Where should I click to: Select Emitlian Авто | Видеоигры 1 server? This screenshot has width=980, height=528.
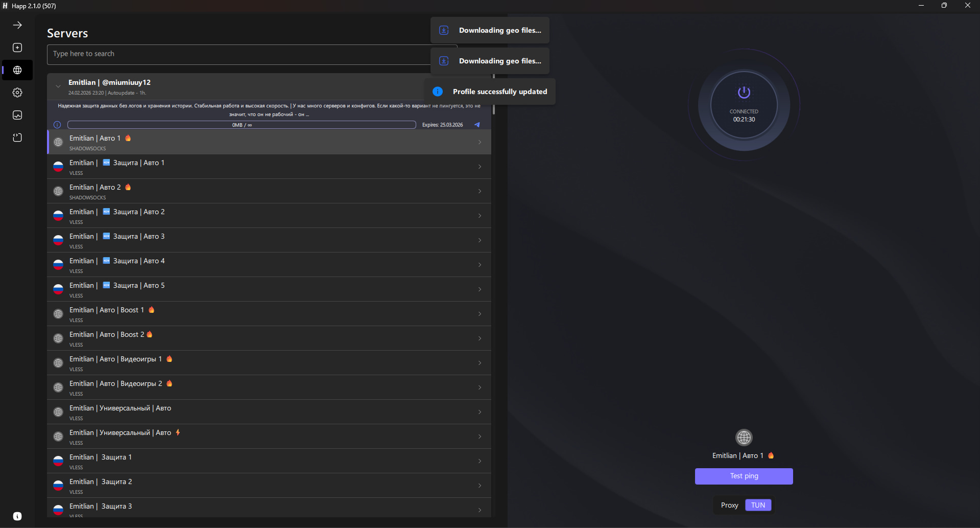[255, 363]
